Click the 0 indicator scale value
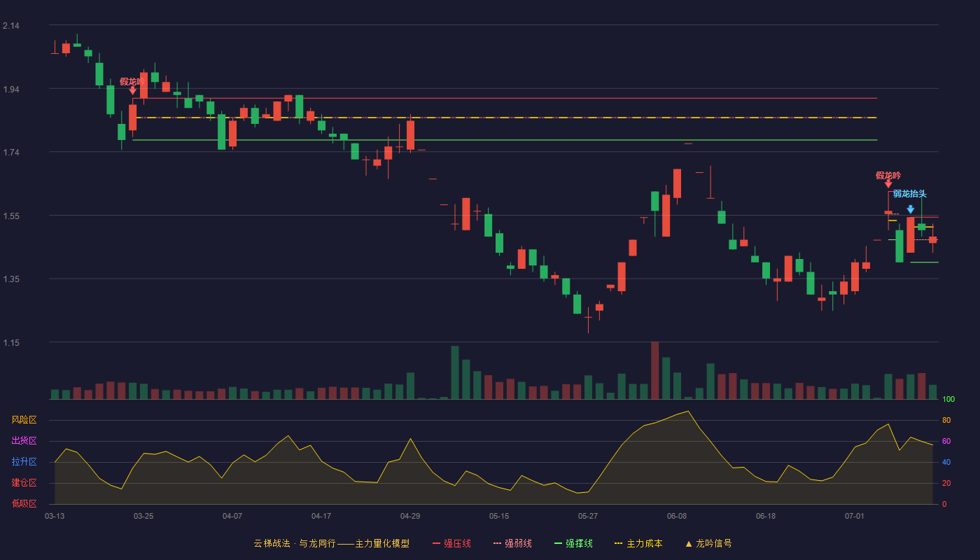 tap(944, 504)
